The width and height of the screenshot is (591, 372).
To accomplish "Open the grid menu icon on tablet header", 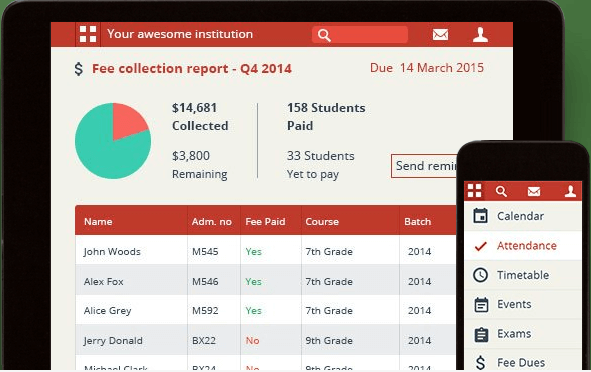I will pos(88,34).
